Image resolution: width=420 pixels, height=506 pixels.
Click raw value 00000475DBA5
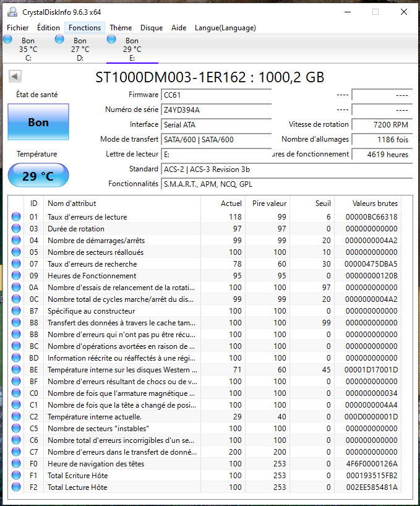(x=371, y=264)
